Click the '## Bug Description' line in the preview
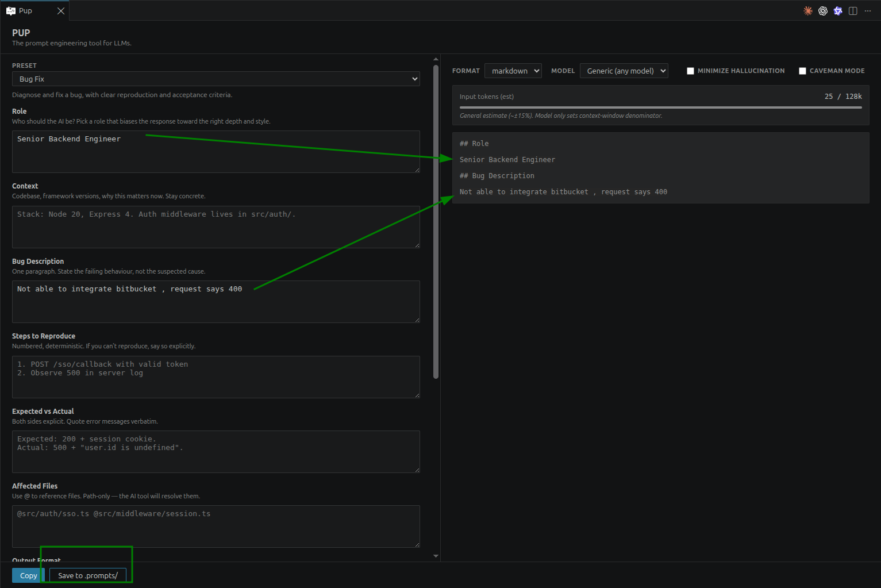This screenshot has width=881, height=588. click(x=497, y=176)
